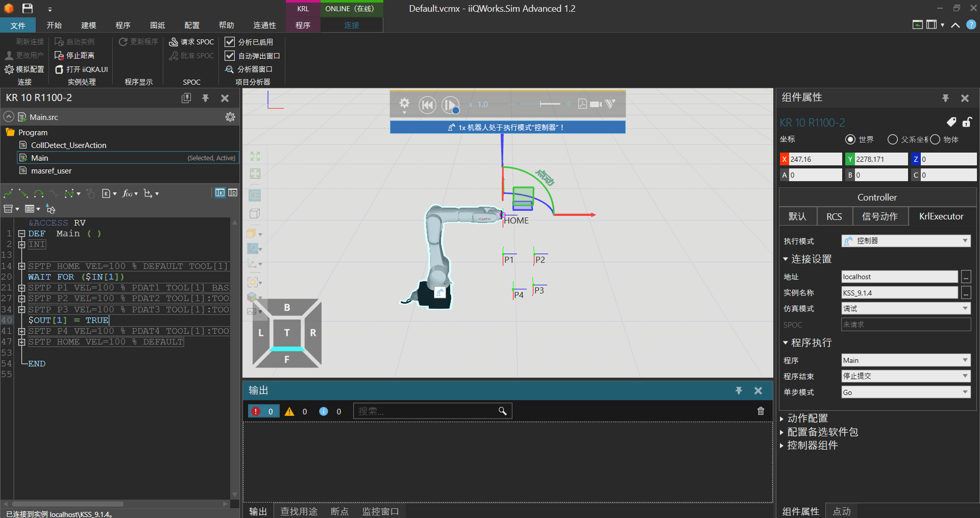Toggle the 分析已启用 checkbox

(x=230, y=42)
